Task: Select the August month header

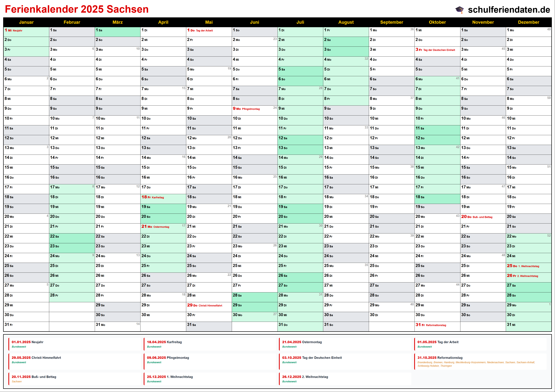Action: pos(346,22)
